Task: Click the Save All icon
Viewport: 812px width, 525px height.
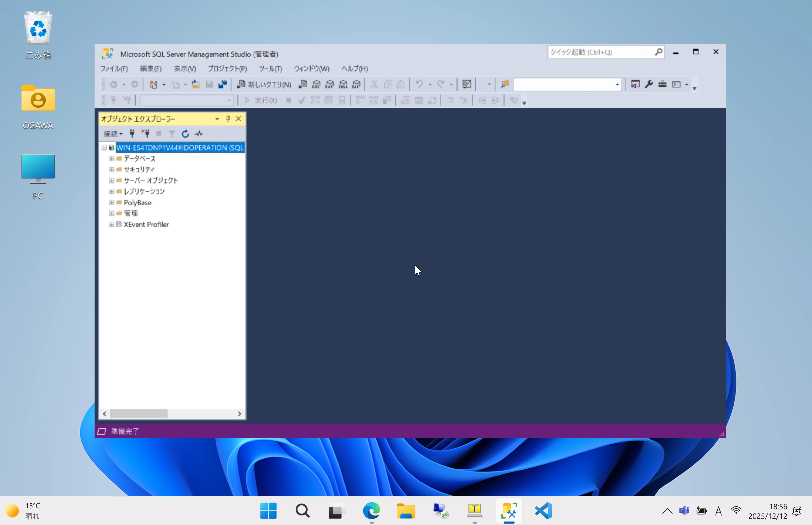Action: pyautogui.click(x=222, y=84)
